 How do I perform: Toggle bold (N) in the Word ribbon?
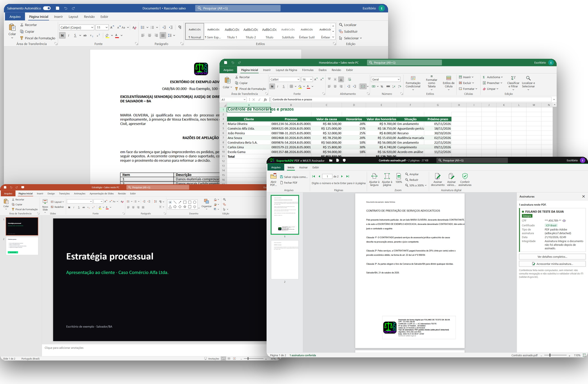[x=62, y=35]
